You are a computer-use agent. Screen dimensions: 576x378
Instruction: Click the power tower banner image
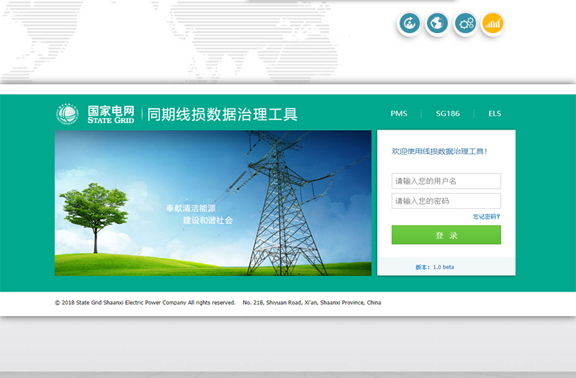tap(213, 203)
